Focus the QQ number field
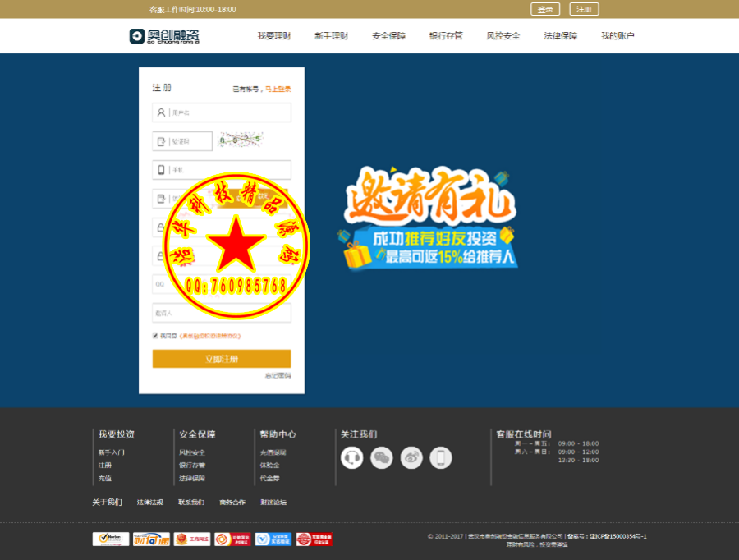The width and height of the screenshot is (739, 560). pos(222,284)
